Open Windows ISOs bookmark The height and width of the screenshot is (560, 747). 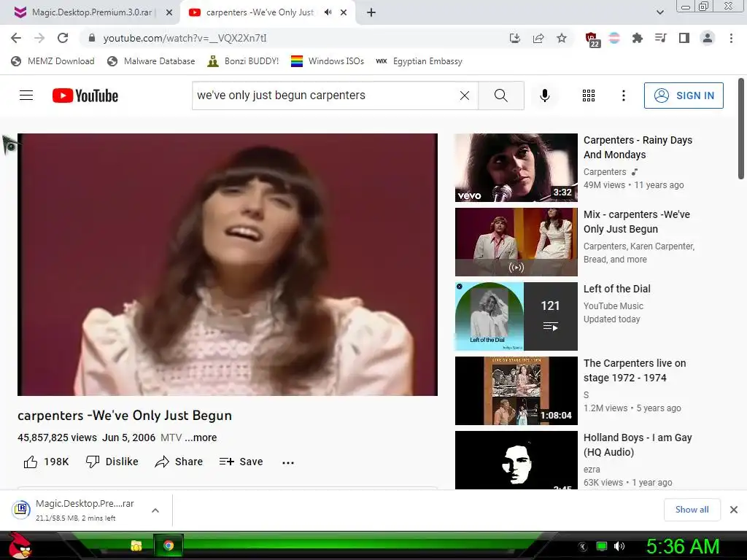[328, 61]
